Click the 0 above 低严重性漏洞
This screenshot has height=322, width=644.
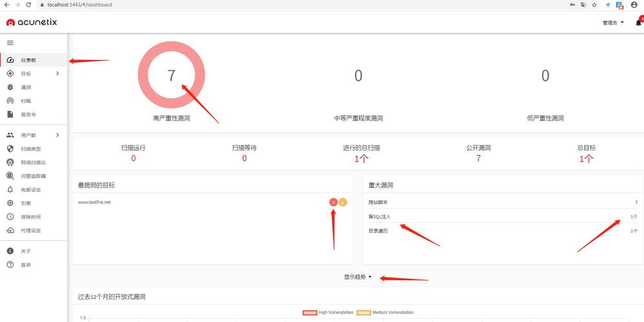[545, 75]
